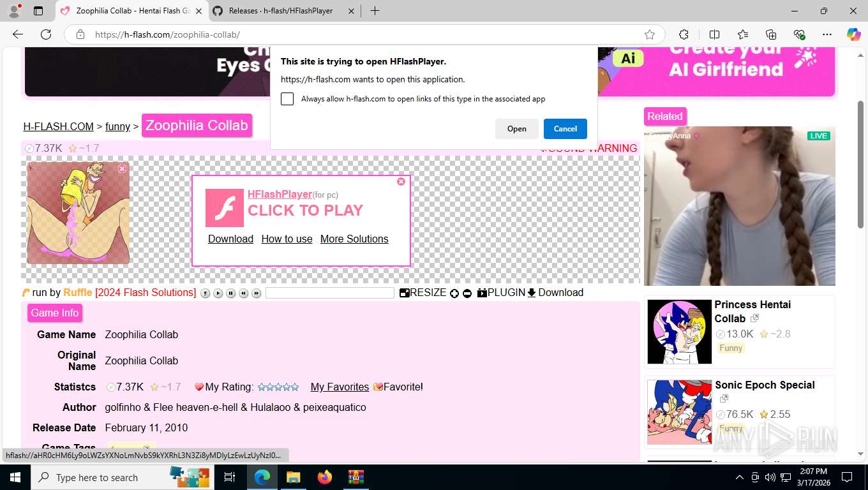This screenshot has height=490, width=868.
Task: Open the My Favorites link
Action: click(340, 387)
